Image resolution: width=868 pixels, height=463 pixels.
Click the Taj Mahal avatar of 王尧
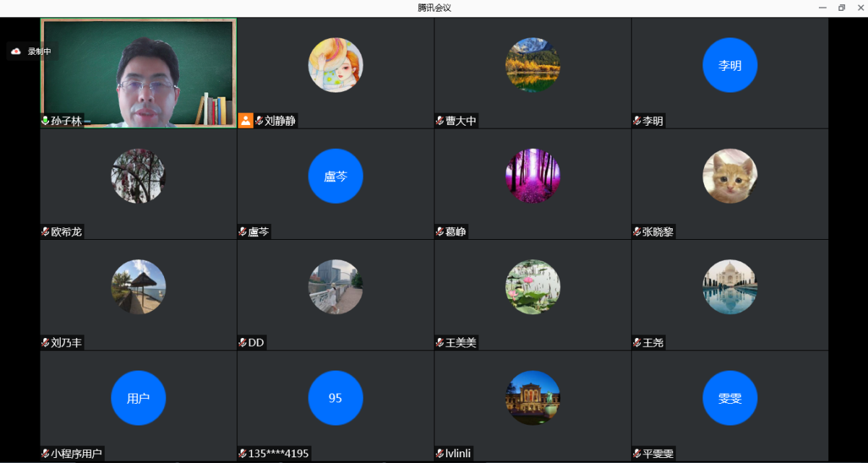730,287
